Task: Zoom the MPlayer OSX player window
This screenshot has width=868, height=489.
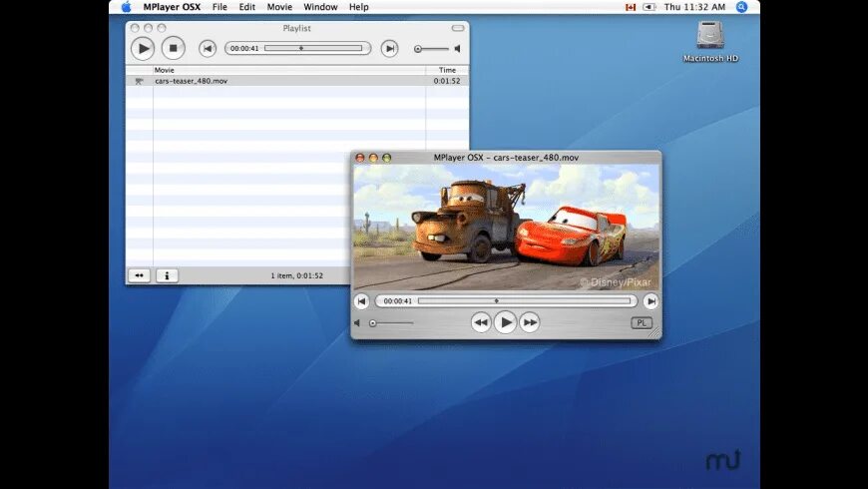Action: [x=387, y=158]
